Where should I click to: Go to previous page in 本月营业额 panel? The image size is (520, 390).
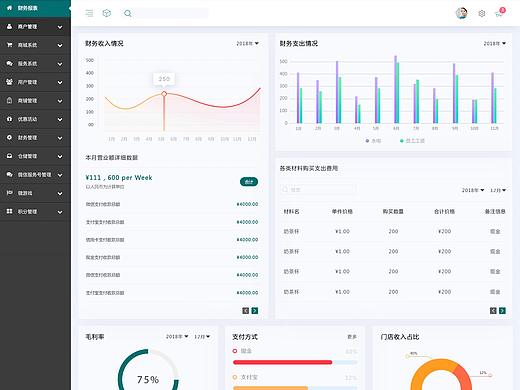[246, 311]
